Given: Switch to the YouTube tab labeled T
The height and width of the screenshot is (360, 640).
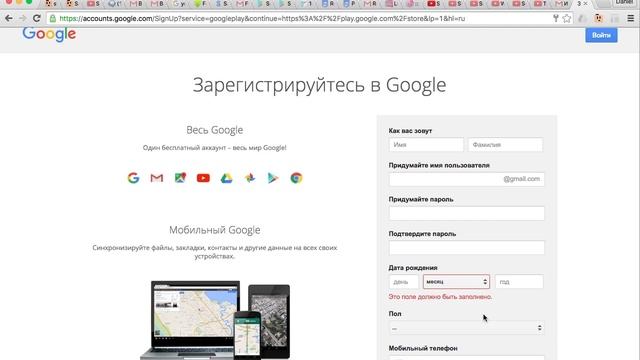Looking at the screenshot, I should click(540, 3).
